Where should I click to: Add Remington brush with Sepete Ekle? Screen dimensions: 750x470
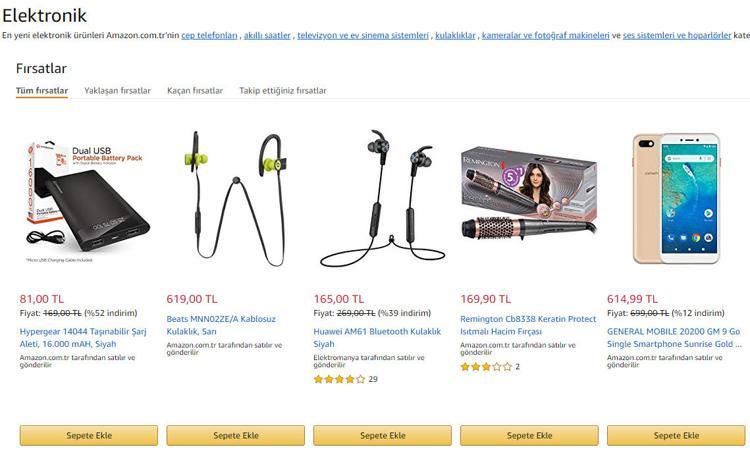point(529,436)
